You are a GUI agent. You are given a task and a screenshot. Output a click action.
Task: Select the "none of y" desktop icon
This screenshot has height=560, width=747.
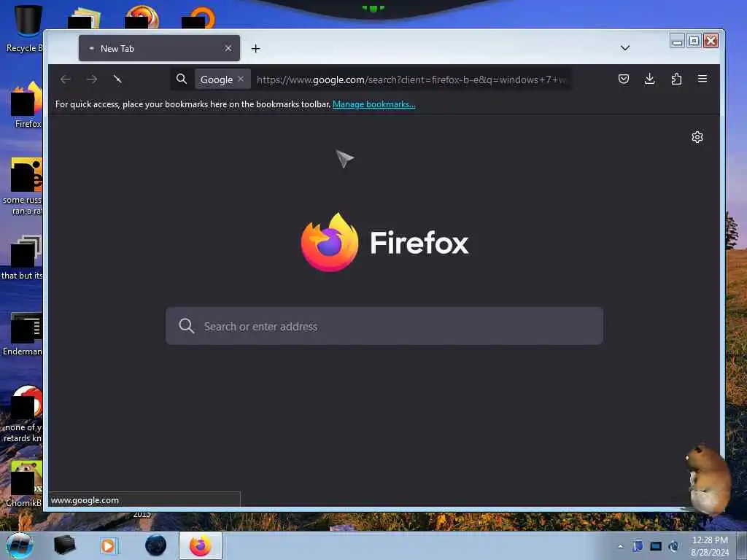pos(24,413)
